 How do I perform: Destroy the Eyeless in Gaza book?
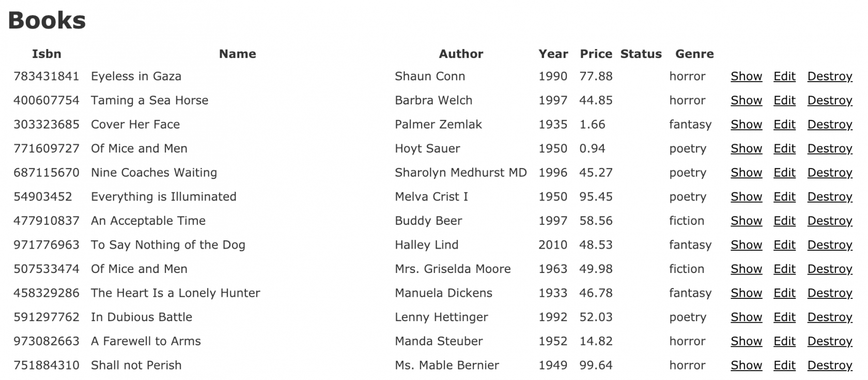pyautogui.click(x=829, y=77)
